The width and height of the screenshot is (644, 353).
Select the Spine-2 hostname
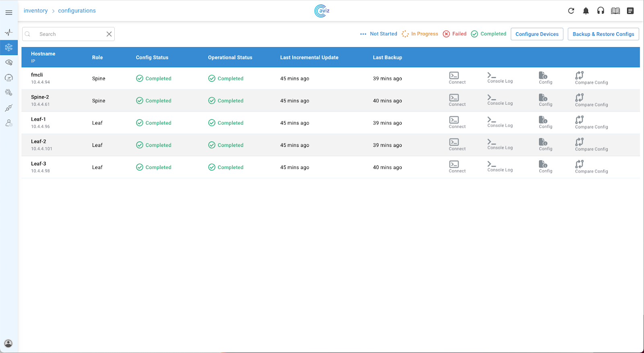(x=40, y=97)
